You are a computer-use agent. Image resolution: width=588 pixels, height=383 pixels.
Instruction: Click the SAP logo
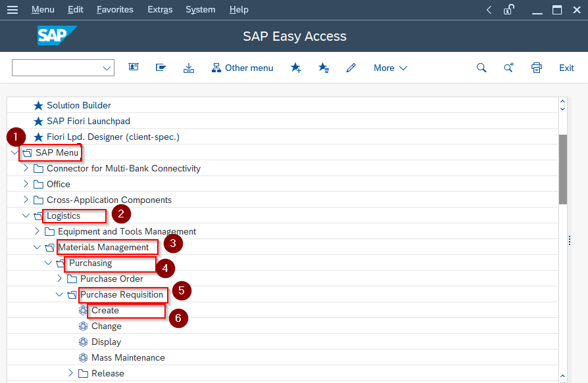[x=57, y=35]
